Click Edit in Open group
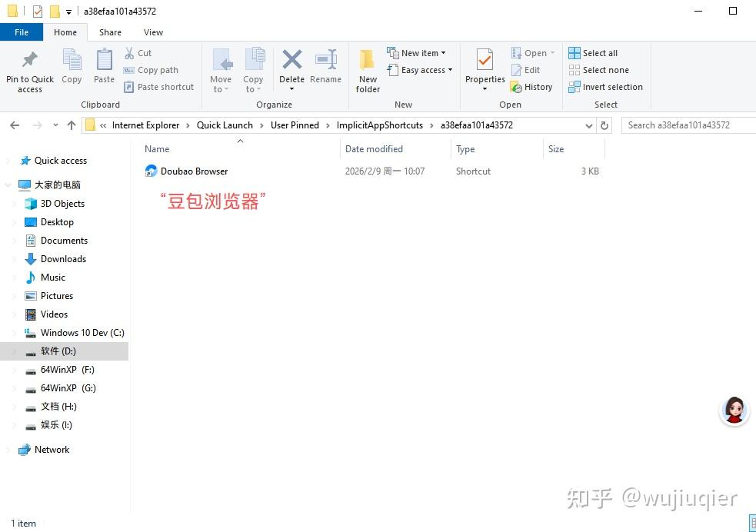Screen dimensions: 756x532 [x=525, y=70]
